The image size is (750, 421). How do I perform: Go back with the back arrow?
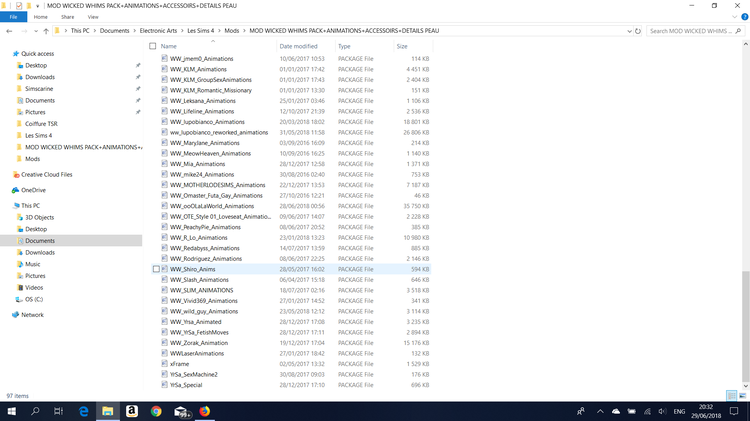click(x=9, y=31)
